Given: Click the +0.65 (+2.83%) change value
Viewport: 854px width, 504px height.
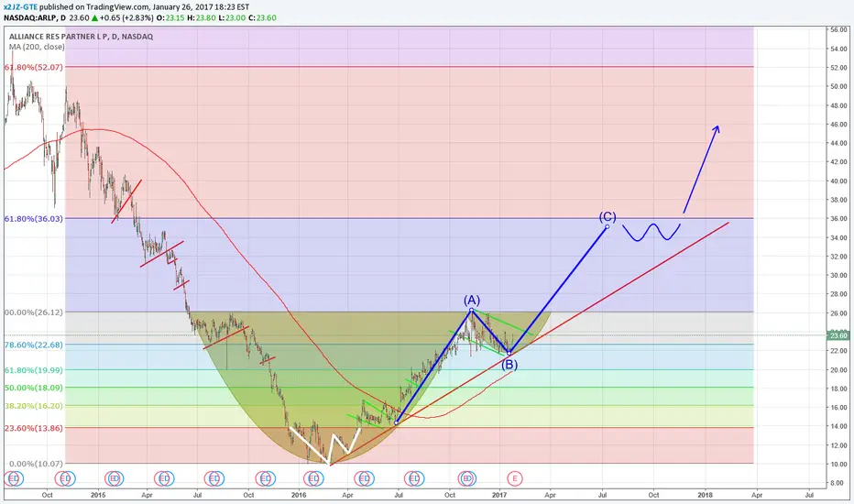Looking at the screenshot, I should 126,17.
